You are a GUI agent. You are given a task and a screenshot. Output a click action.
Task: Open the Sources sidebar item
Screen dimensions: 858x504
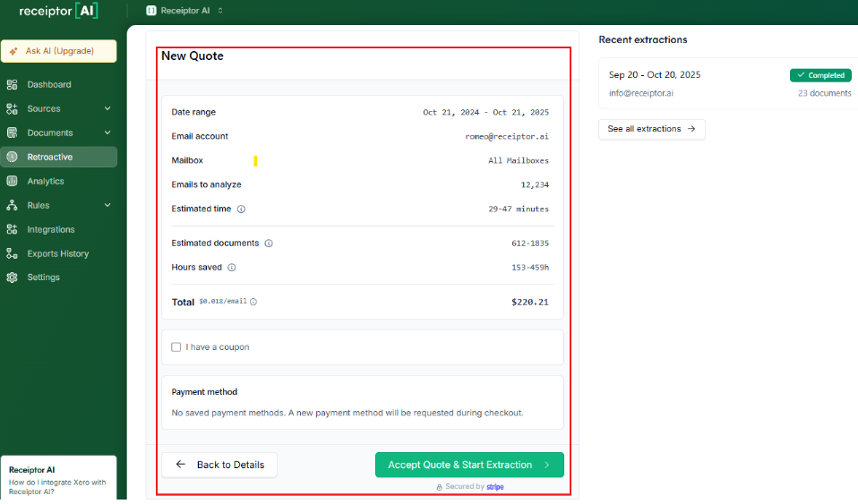58,108
